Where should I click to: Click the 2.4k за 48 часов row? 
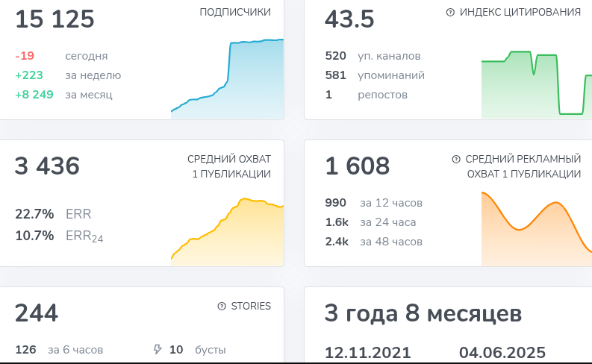374,242
